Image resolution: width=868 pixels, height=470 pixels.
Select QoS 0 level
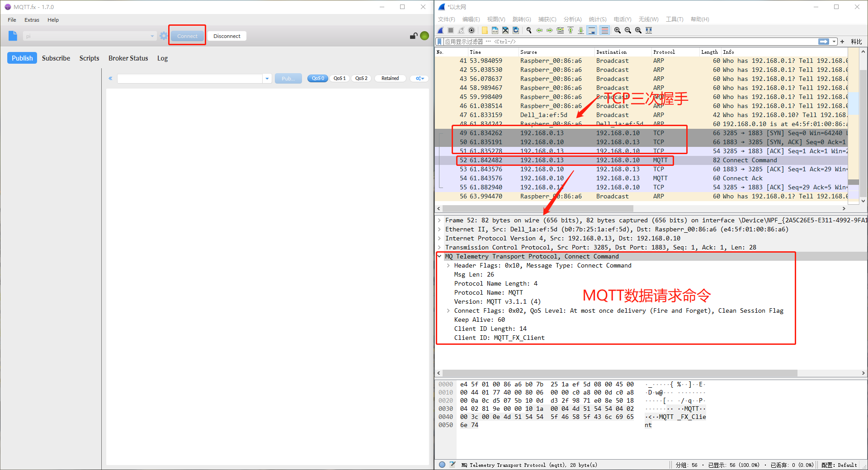point(318,78)
